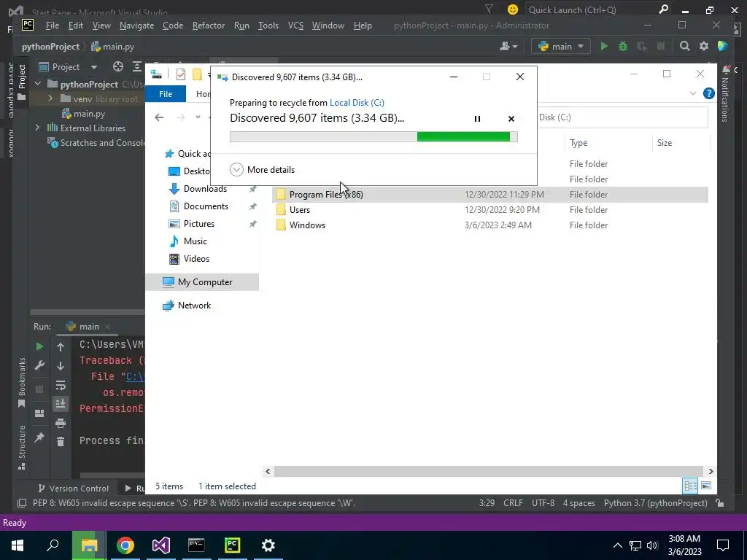Open the Tools menu in PyCharm
747x560 pixels.
click(268, 26)
